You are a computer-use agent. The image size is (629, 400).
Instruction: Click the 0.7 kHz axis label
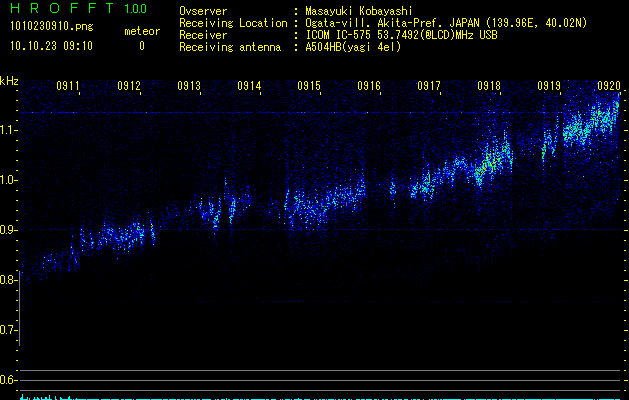tap(8, 330)
